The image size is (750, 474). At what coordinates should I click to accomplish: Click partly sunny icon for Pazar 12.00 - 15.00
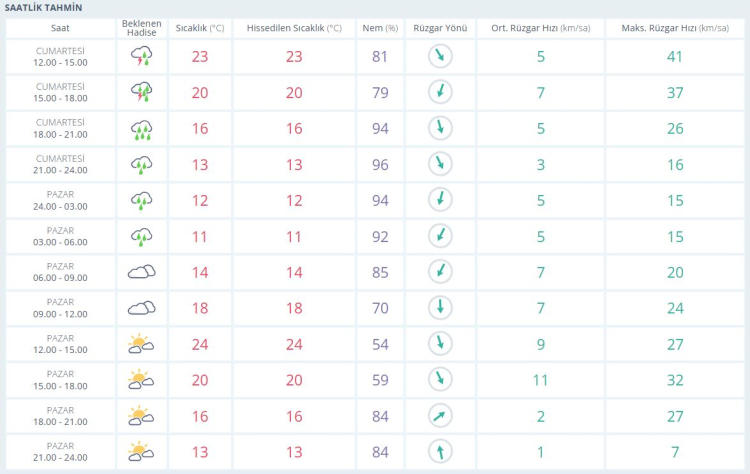tap(141, 344)
